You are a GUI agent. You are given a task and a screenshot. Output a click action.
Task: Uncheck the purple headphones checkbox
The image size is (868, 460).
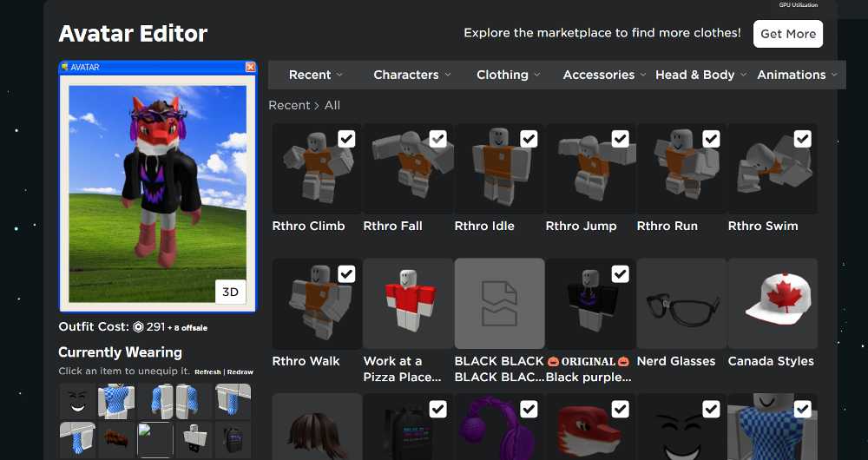529,409
